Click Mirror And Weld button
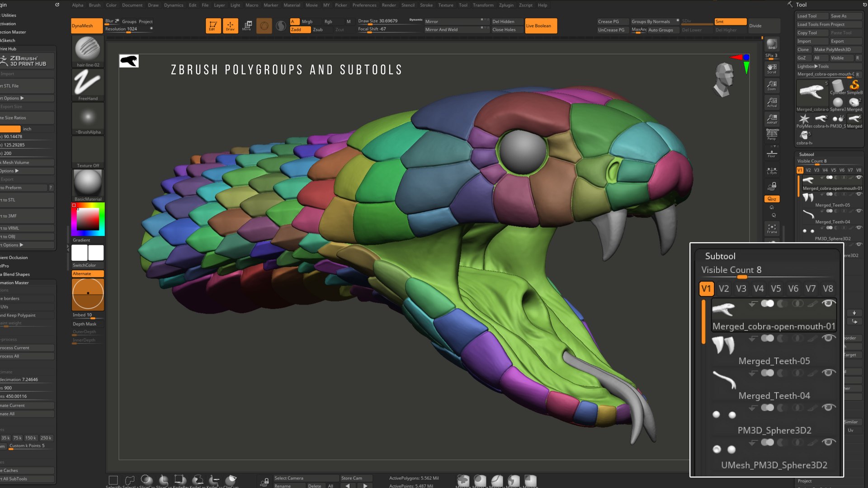 click(x=457, y=30)
